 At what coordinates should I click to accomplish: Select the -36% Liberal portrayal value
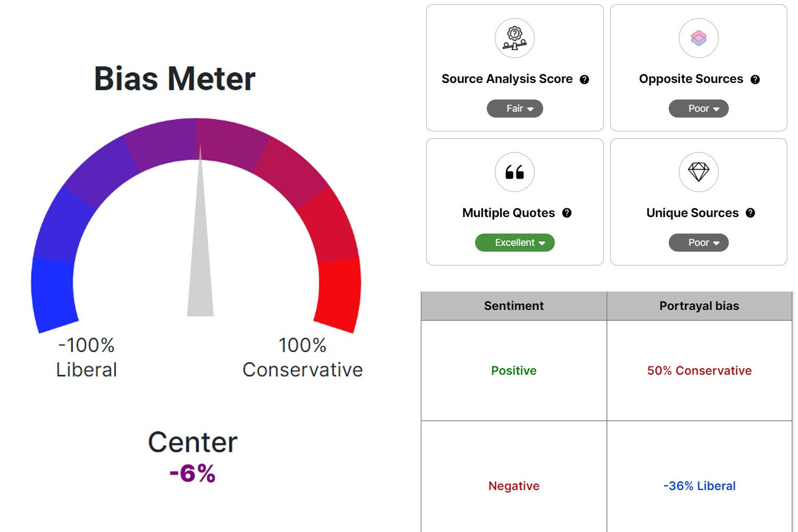(699, 485)
